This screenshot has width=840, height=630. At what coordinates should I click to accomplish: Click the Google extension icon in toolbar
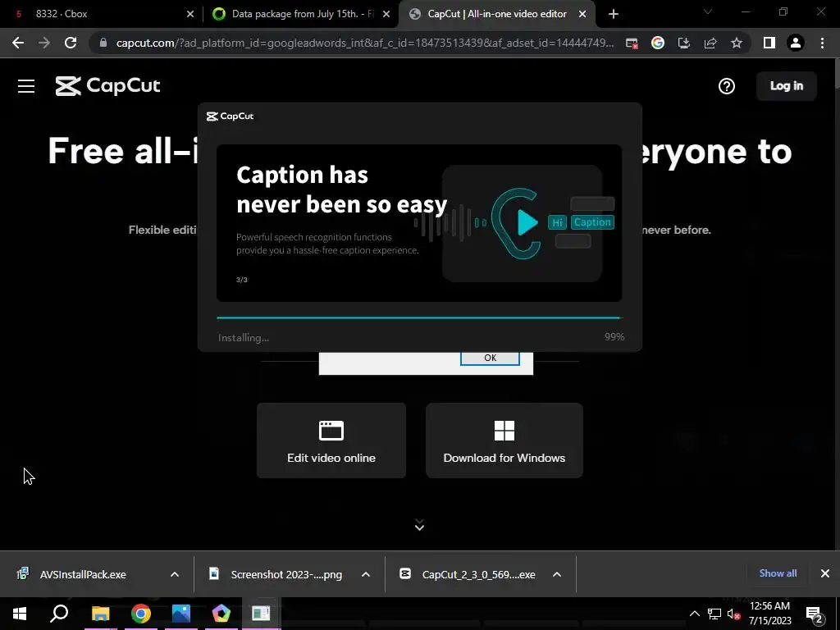(x=657, y=43)
